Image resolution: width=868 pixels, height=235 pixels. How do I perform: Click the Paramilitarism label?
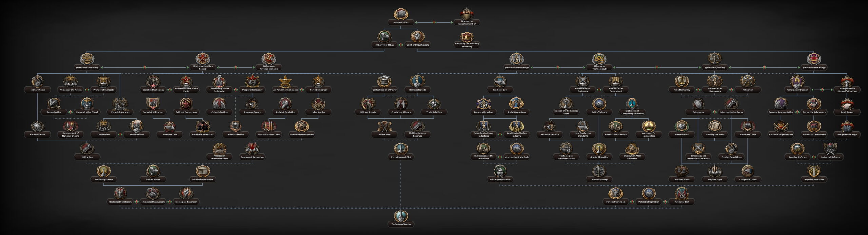click(37, 134)
